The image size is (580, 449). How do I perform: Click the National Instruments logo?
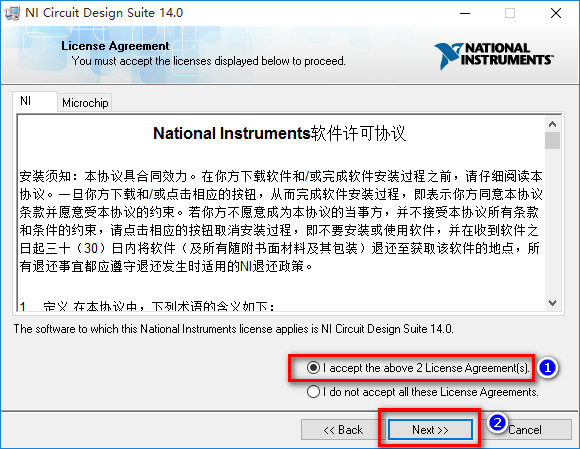493,56
